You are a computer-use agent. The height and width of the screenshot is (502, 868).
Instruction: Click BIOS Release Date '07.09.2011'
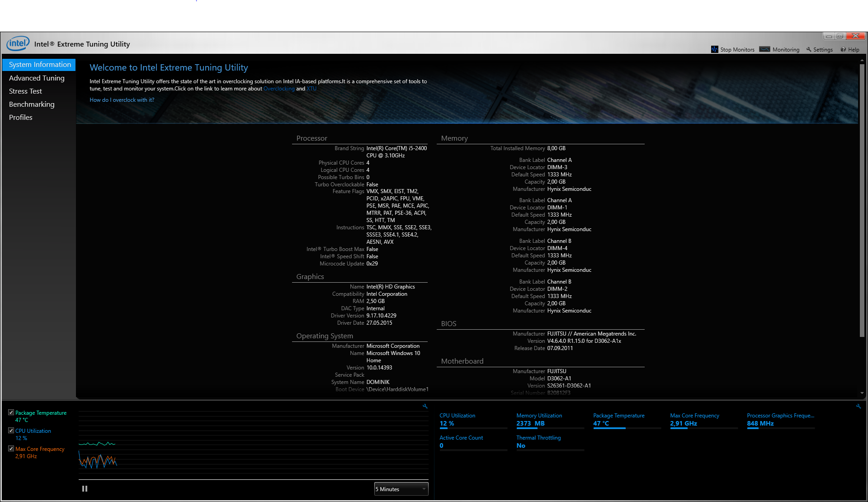point(560,348)
